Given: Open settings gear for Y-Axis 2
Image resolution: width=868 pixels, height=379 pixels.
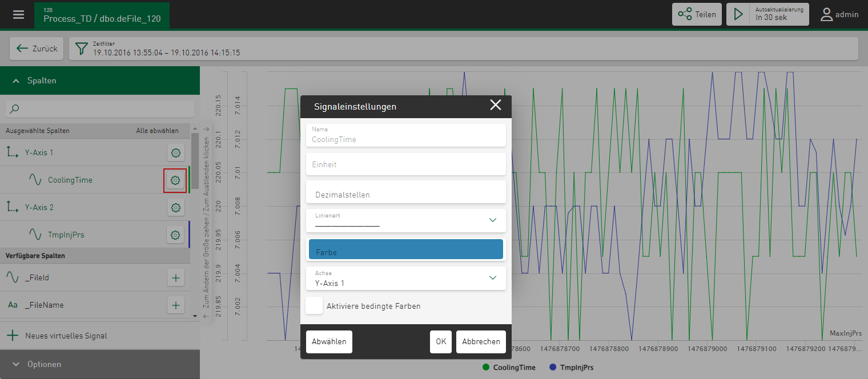Looking at the screenshot, I should pos(175,208).
